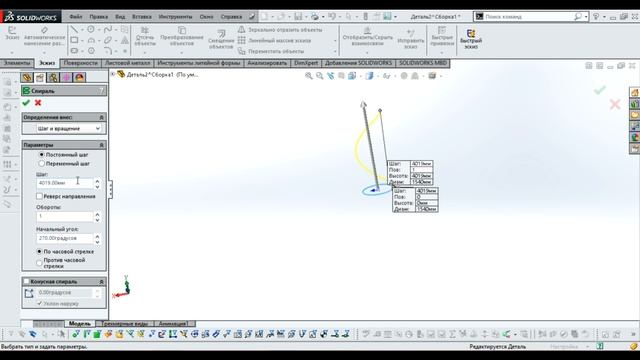Click Переместить объекты tool
Screen dimensions: 640x360
point(271,51)
